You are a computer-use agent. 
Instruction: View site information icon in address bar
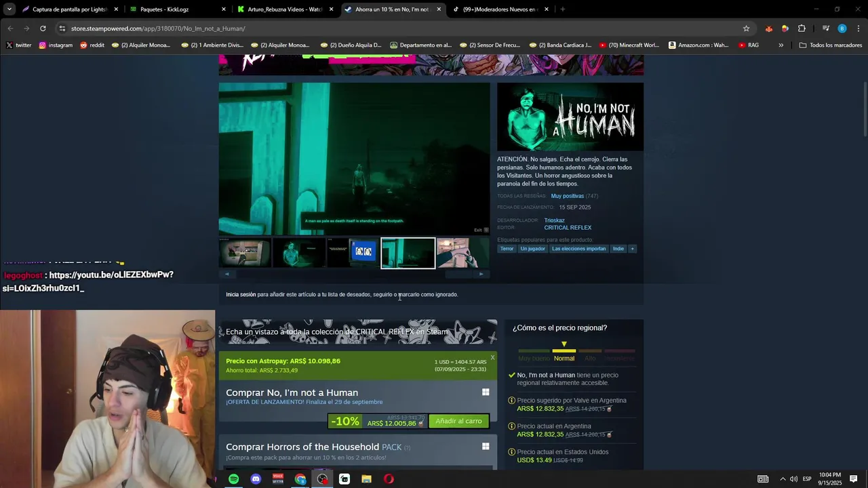point(62,28)
